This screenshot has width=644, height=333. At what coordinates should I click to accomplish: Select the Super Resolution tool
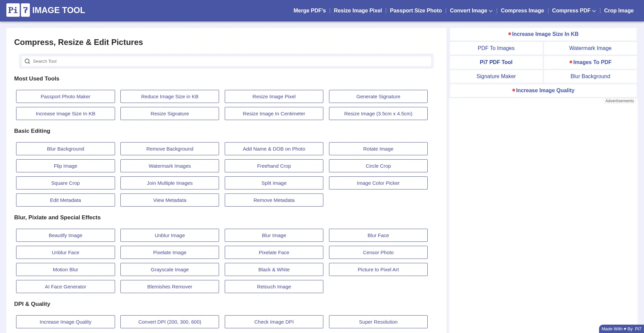coord(378,322)
